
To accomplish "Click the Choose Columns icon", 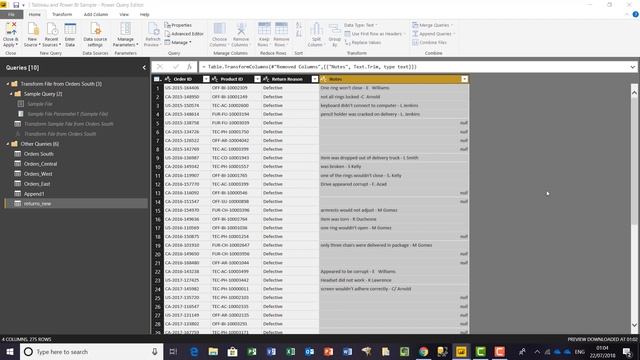I will point(219,34).
